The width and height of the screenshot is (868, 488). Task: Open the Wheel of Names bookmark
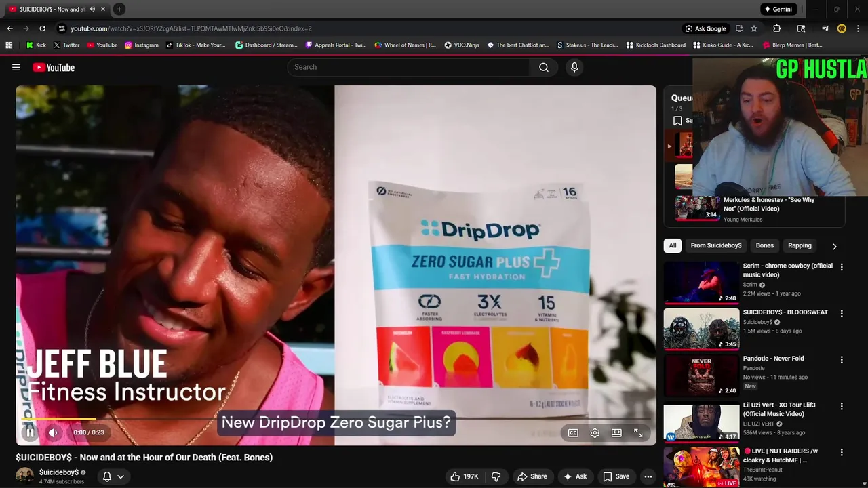406,45
